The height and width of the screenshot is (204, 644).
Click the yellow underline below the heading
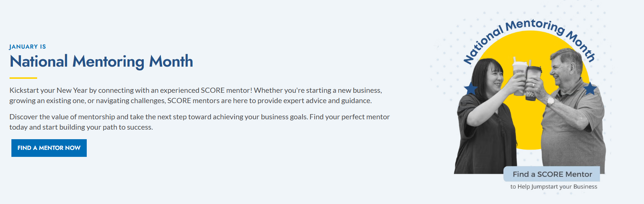pyautogui.click(x=23, y=78)
